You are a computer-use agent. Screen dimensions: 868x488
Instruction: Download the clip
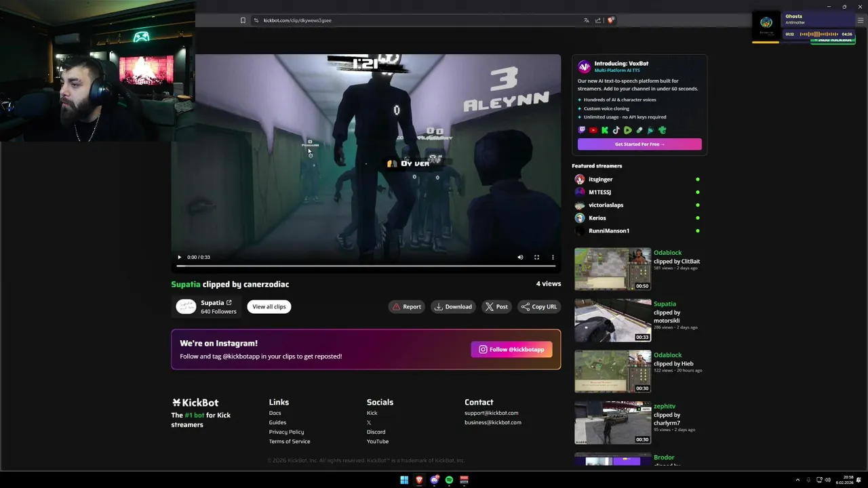point(453,307)
